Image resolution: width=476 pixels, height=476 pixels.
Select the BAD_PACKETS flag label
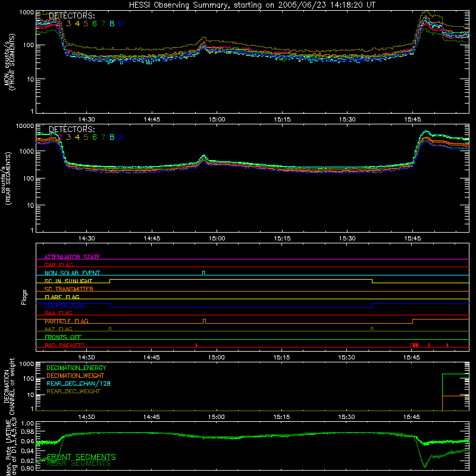pyautogui.click(x=65, y=345)
